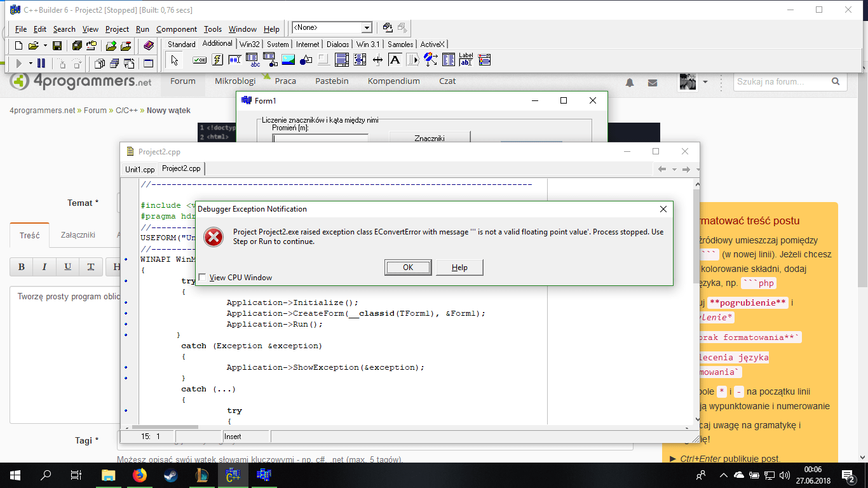
Task: Expand the Open file dropdown arrow
Action: (x=45, y=45)
